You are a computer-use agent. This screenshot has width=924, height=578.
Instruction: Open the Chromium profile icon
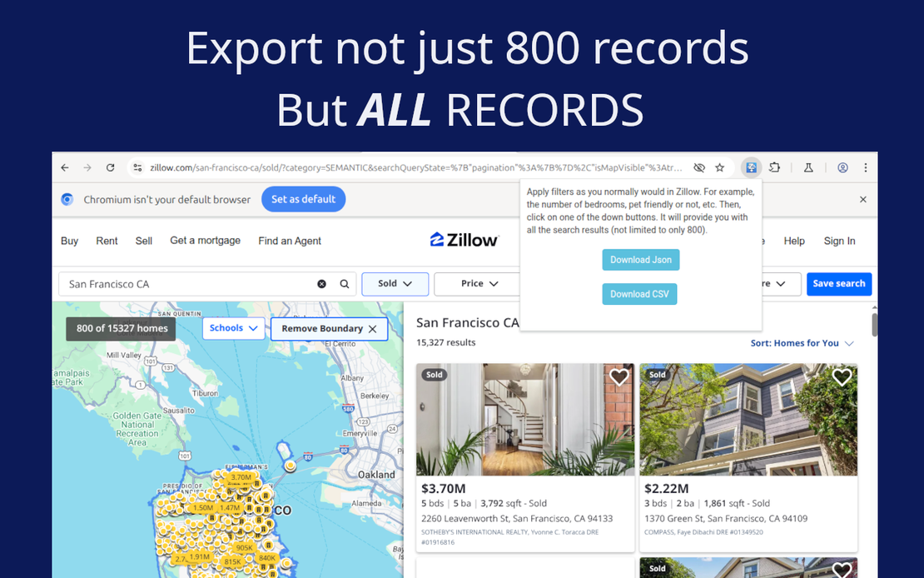[842, 167]
